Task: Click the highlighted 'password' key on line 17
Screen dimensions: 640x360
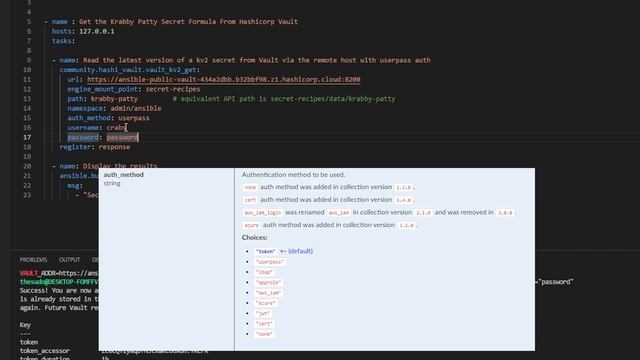Action: 83,137
